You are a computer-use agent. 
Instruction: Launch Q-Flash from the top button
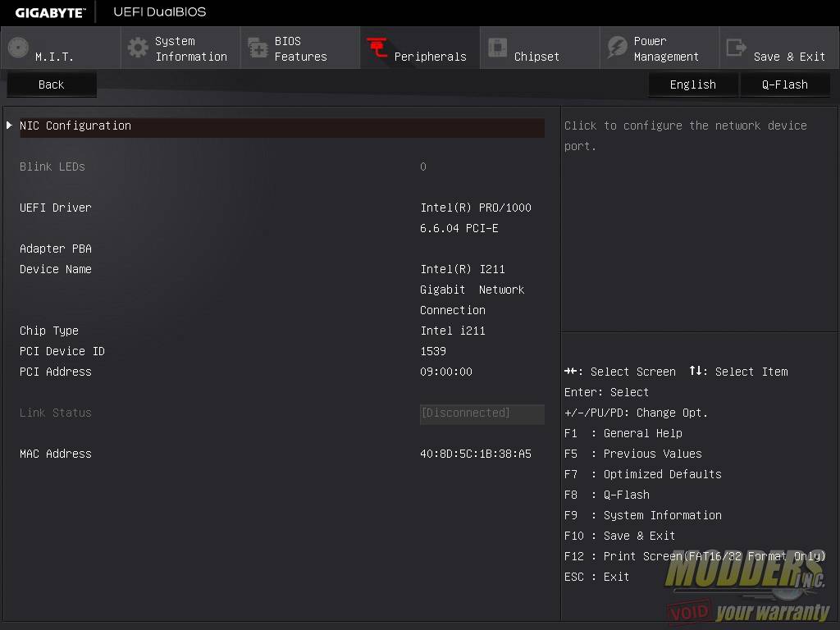click(x=785, y=84)
